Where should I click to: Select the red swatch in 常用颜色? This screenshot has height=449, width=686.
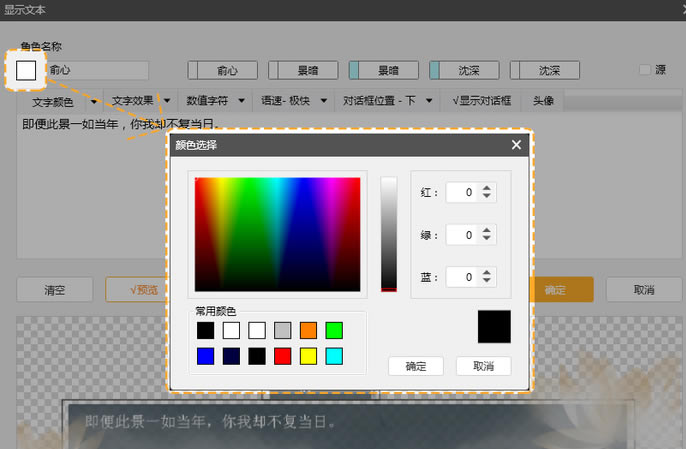[x=282, y=355]
